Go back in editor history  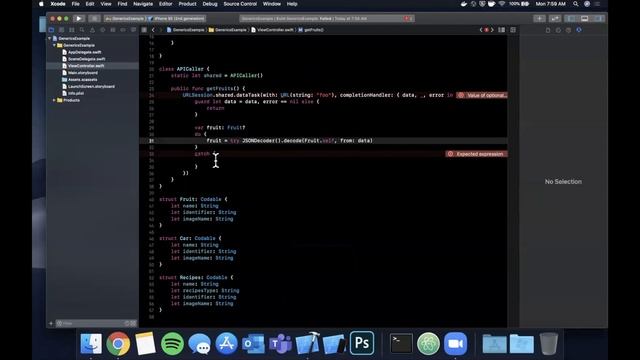click(153, 30)
